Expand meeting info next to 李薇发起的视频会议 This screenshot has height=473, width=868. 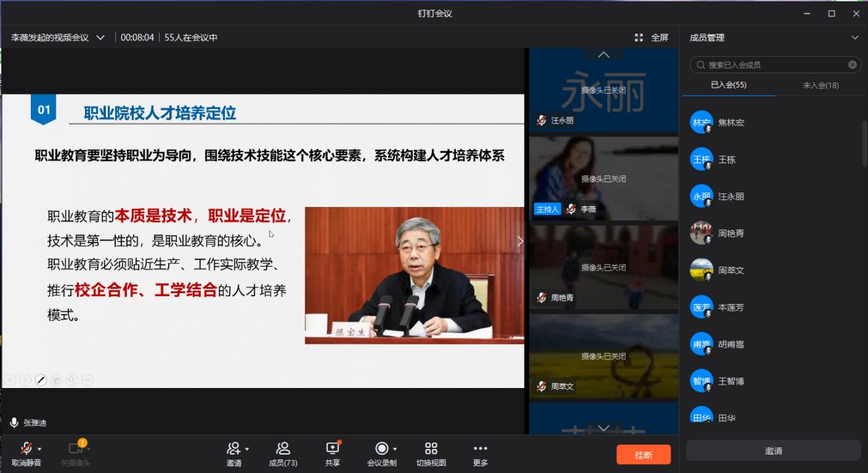click(101, 38)
